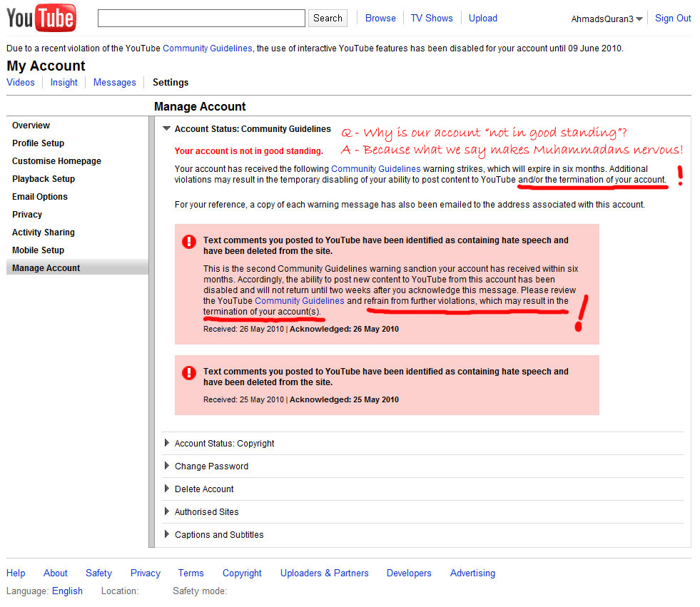700x607 pixels.
Task: Expand the Delete Account section
Action: pos(166,489)
